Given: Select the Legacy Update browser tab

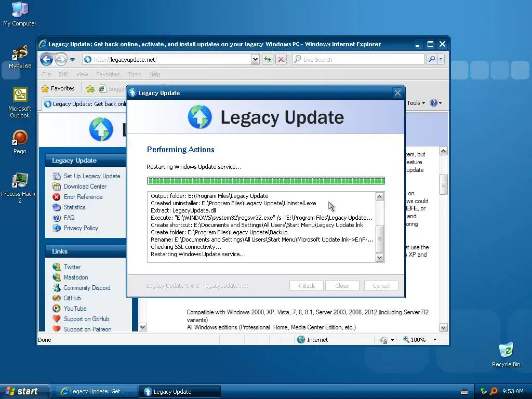Looking at the screenshot, I should 84,104.
